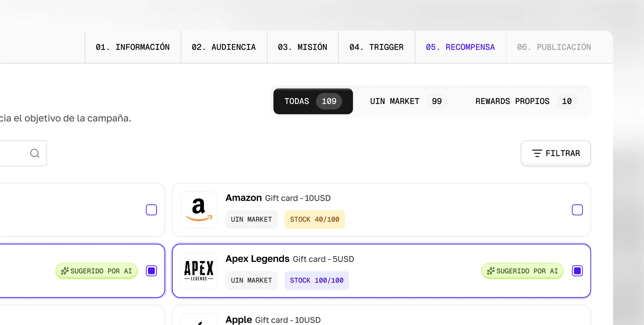Check the Amazon Gift card checkbox

[577, 210]
